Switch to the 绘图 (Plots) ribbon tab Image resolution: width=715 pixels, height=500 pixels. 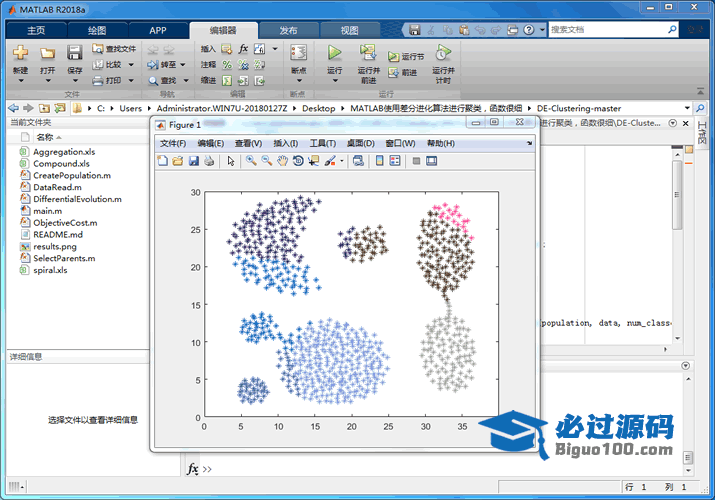pos(97,30)
